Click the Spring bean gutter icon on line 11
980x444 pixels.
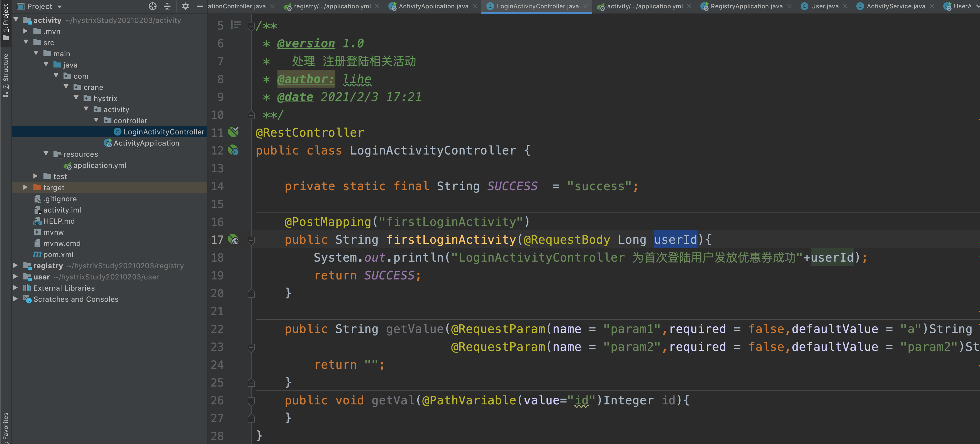pos(233,132)
